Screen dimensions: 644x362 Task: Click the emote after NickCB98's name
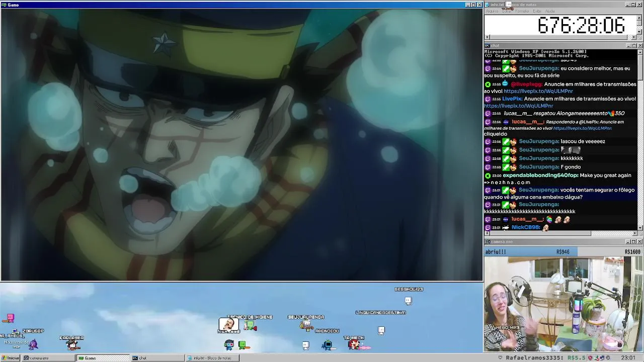click(546, 228)
